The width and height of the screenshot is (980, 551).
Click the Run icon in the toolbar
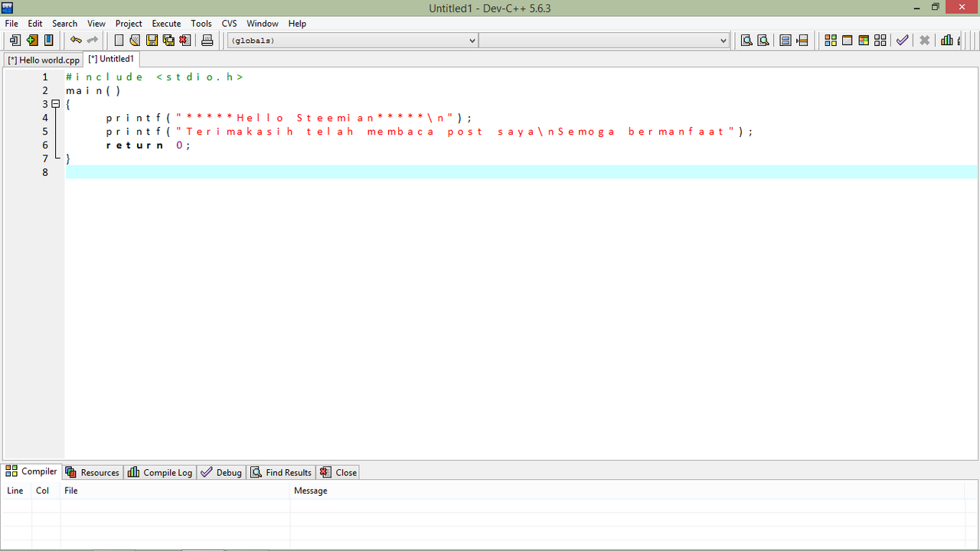(848, 41)
